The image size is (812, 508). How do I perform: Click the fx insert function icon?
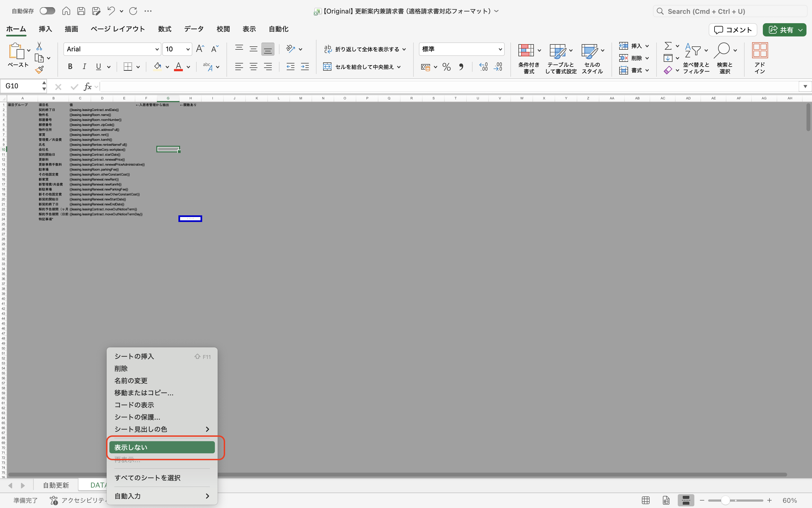coord(87,87)
